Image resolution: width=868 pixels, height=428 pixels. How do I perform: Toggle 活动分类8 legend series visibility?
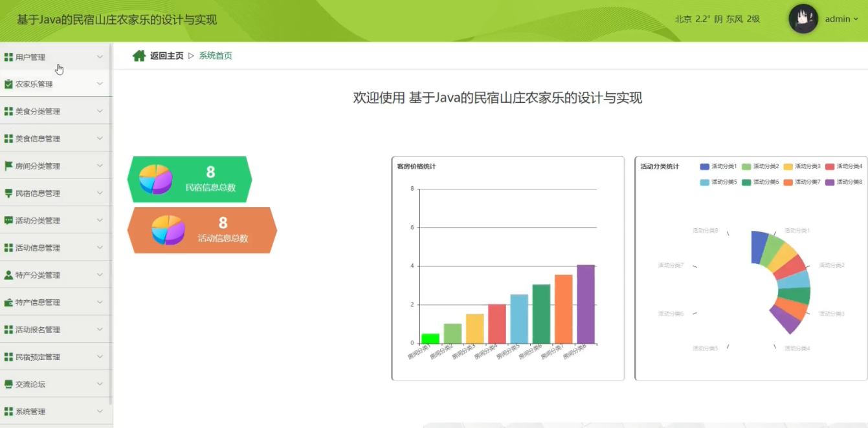click(x=843, y=182)
